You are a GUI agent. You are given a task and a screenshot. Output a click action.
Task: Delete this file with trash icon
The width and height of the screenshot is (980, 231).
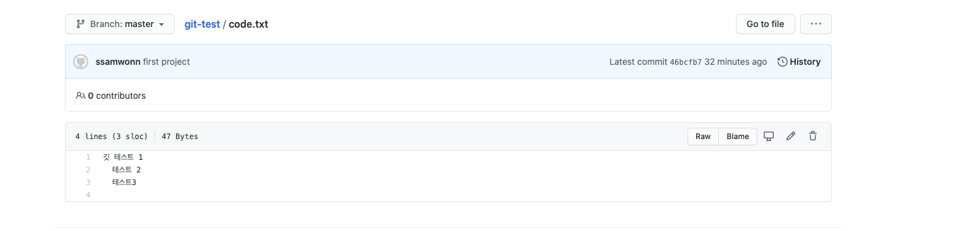813,136
